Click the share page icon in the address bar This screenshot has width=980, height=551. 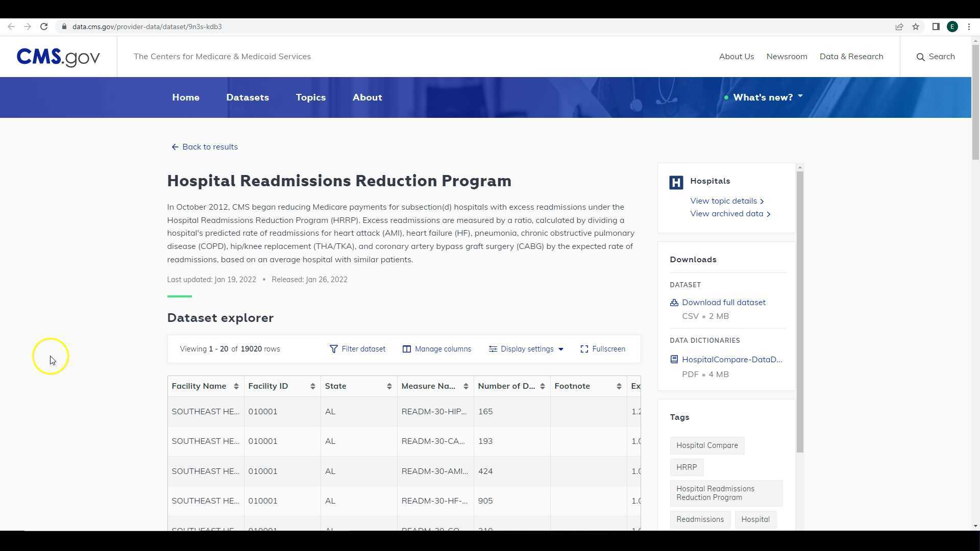coord(899,27)
